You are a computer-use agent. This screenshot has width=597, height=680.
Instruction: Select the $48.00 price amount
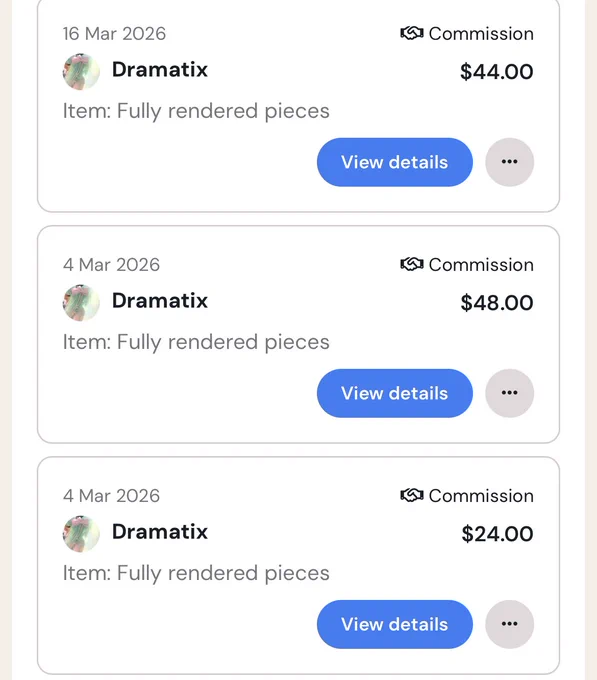point(497,303)
